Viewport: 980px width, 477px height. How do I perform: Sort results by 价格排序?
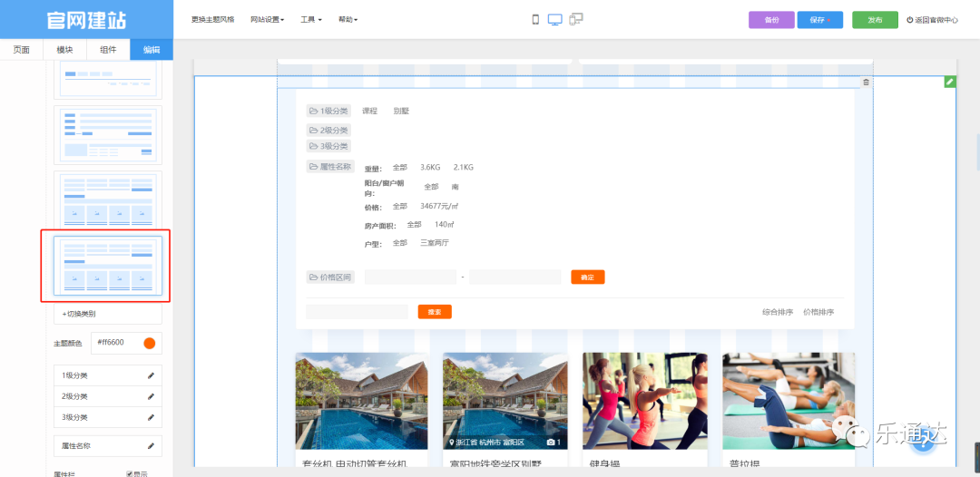(x=818, y=312)
